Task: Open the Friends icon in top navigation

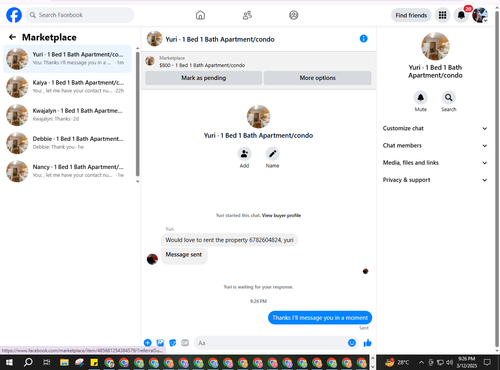Action: pyautogui.click(x=247, y=15)
